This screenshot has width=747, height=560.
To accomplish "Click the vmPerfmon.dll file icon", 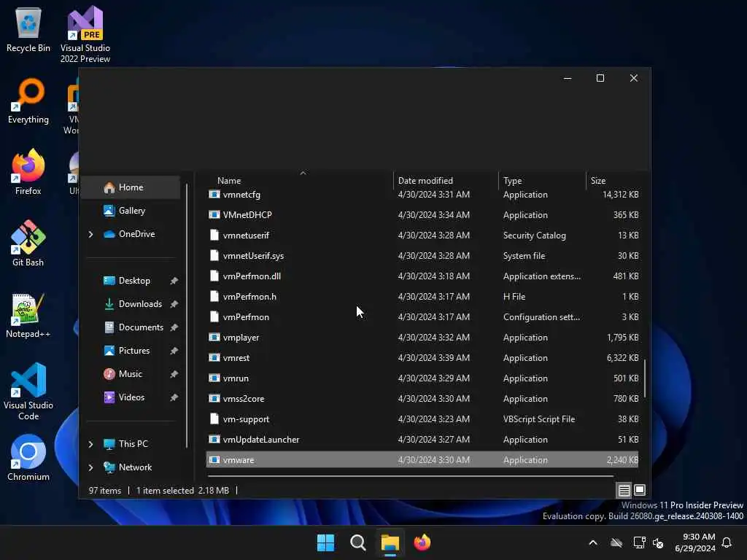I will 214,276.
